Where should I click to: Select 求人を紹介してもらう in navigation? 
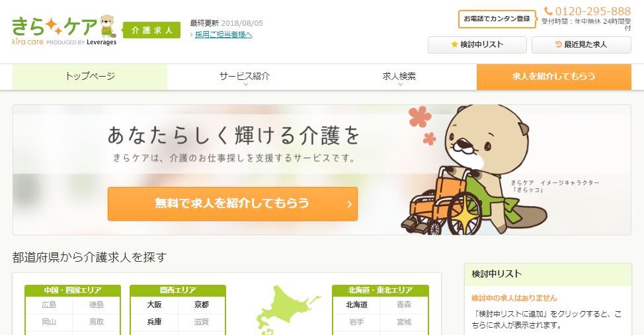pos(553,77)
